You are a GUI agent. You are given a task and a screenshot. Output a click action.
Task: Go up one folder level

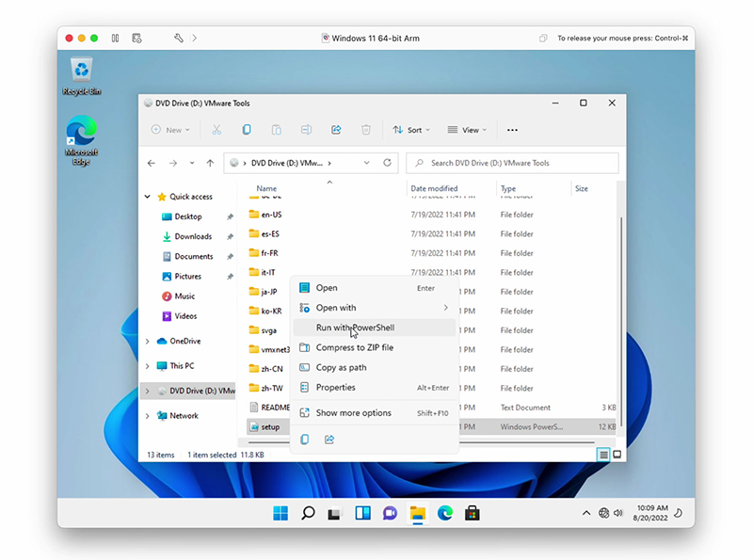tap(210, 163)
